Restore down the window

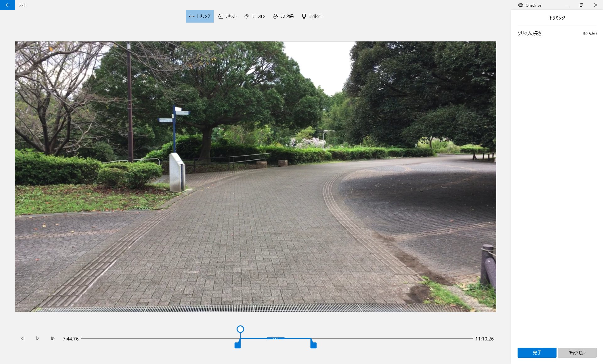click(x=581, y=5)
